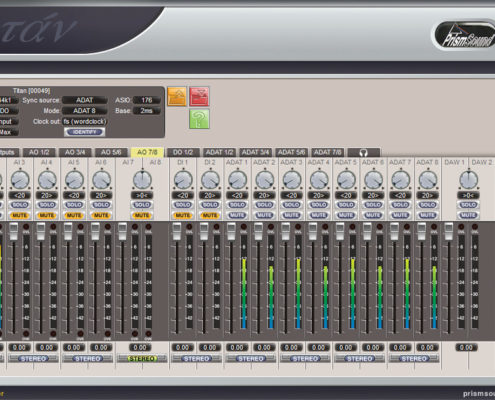This screenshot has width=495, height=400.
Task: Click the AI 5 pan knob
Action: pos(74,180)
